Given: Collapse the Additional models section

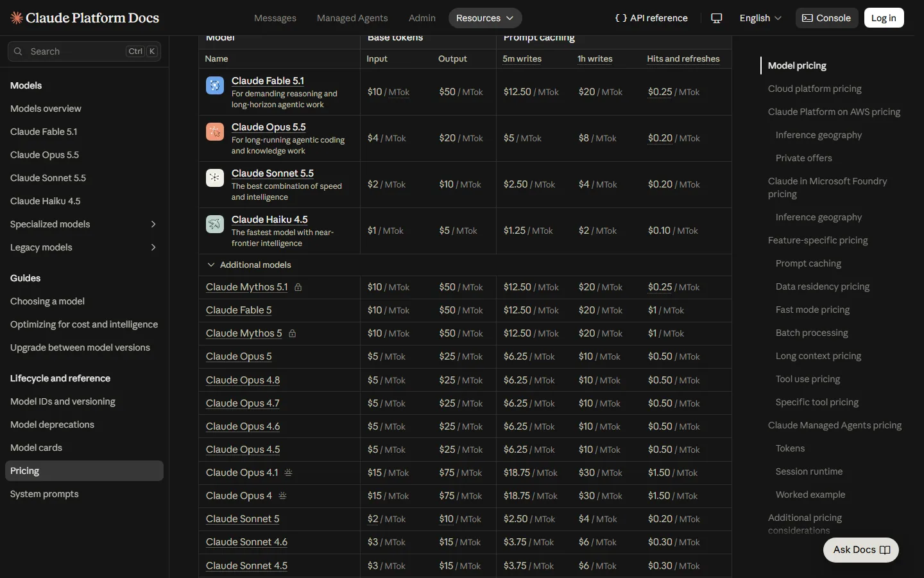Looking at the screenshot, I should (x=248, y=265).
